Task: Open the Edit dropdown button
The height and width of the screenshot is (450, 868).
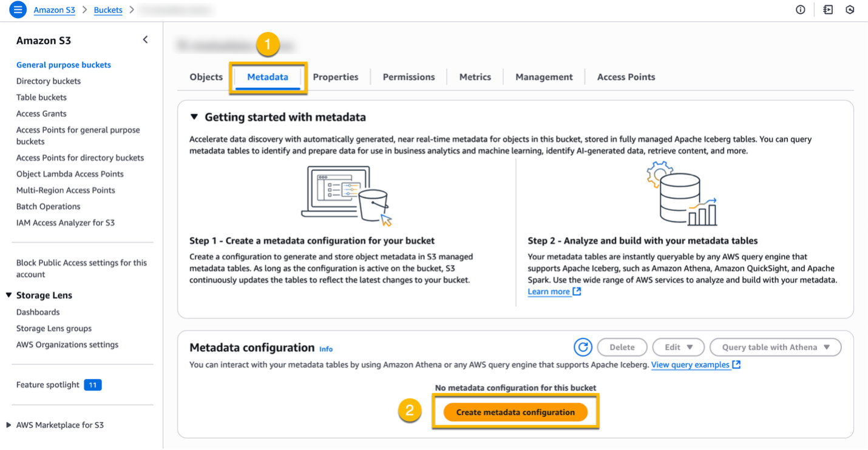Action: pyautogui.click(x=678, y=348)
